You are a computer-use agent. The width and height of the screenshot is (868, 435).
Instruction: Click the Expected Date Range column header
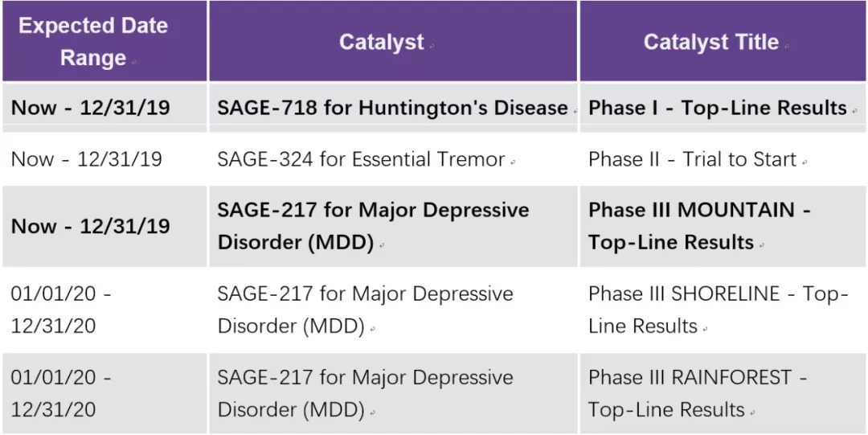[x=93, y=42]
